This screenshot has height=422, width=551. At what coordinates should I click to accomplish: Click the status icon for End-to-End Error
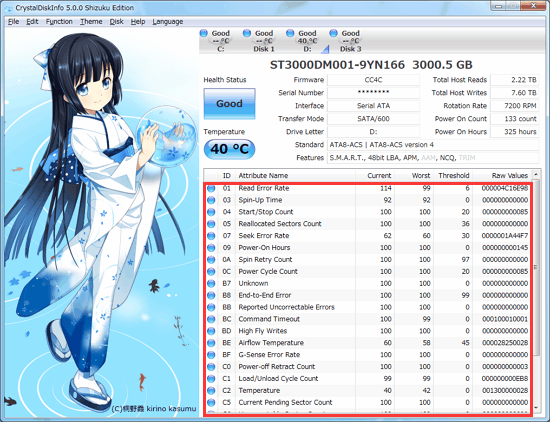point(211,296)
